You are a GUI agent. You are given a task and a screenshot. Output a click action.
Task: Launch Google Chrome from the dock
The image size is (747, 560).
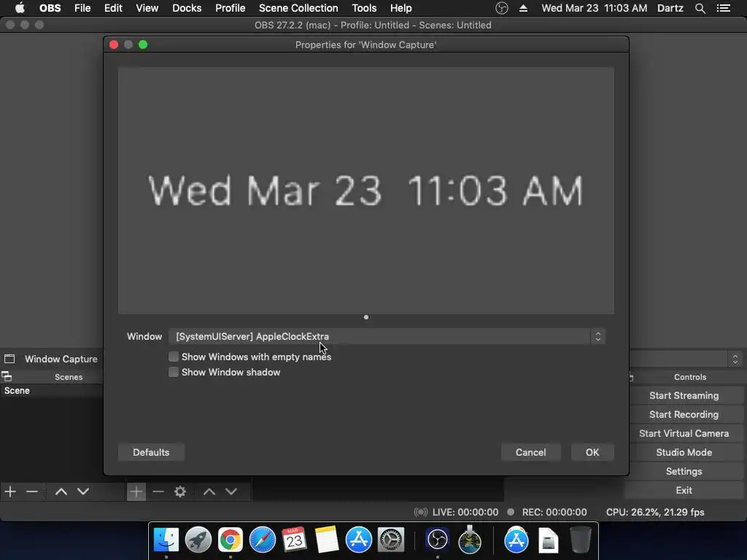coord(230,540)
